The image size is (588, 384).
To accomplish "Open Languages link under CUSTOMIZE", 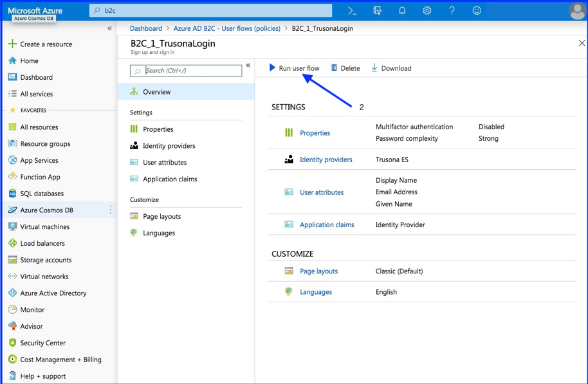I will pos(316,292).
